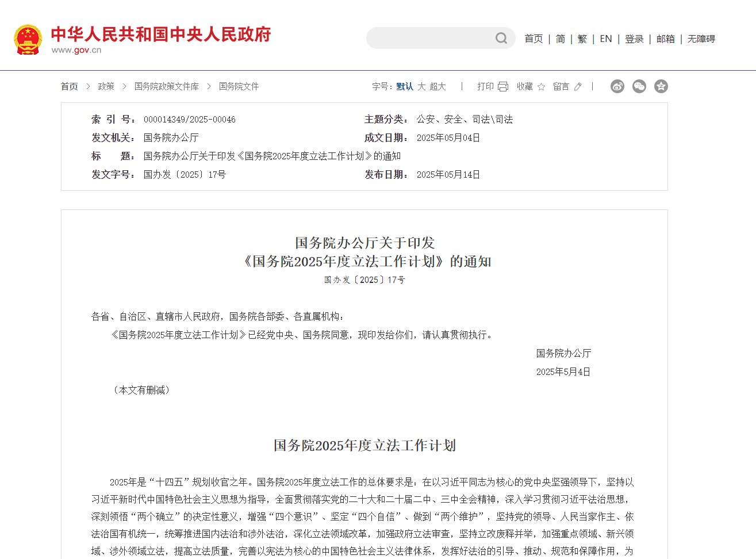The image size is (756, 559).
Task: Click the pencil icon beside 留言
Action: pos(577,86)
